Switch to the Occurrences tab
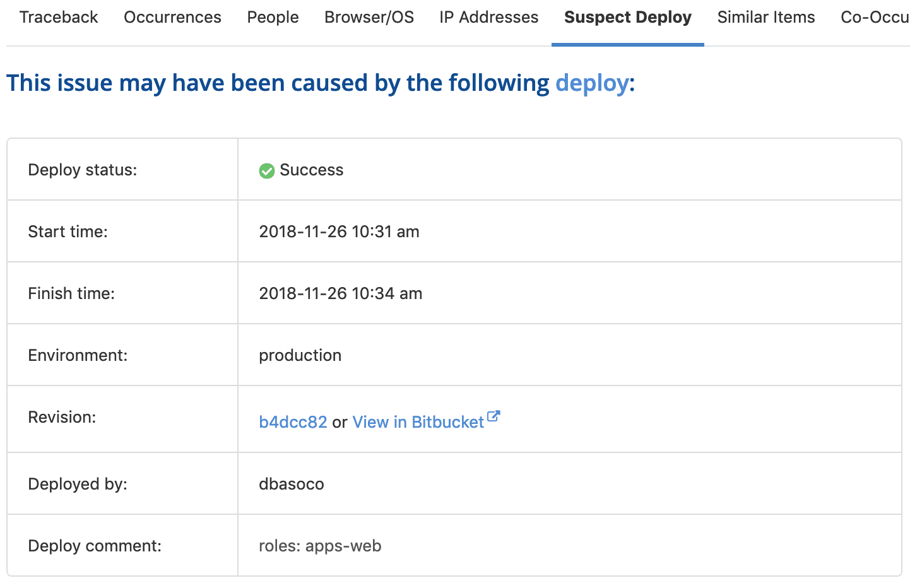This screenshot has height=588, width=910. pyautogui.click(x=172, y=17)
